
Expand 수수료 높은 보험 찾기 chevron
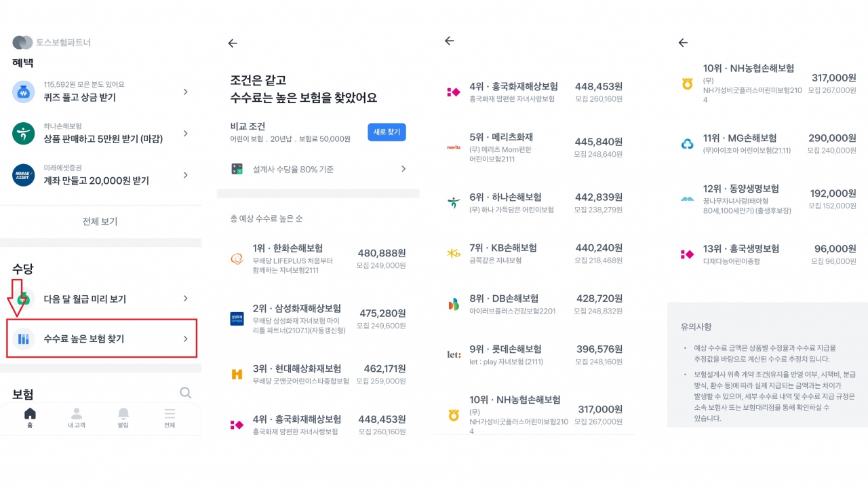click(x=186, y=339)
